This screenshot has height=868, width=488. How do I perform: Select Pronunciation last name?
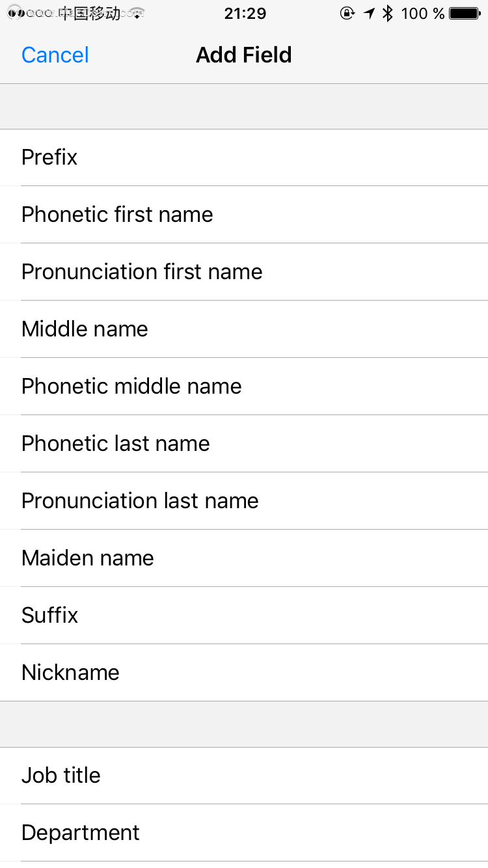(x=244, y=501)
